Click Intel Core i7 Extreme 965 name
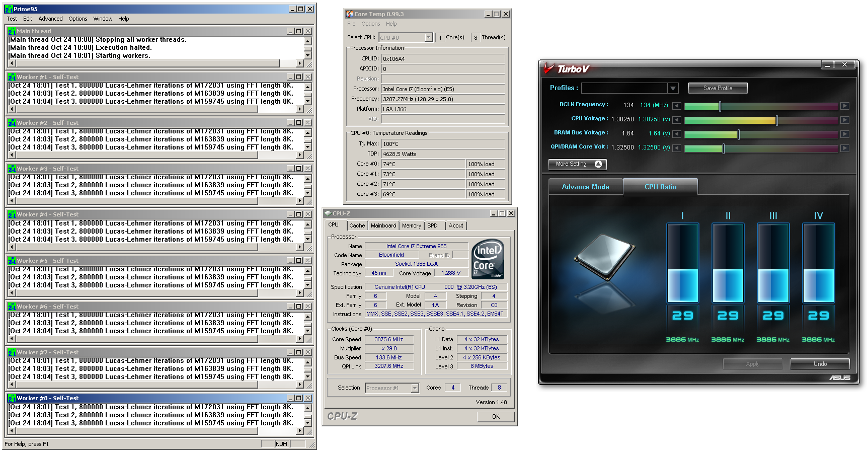This screenshot has width=868, height=455. pos(416,246)
